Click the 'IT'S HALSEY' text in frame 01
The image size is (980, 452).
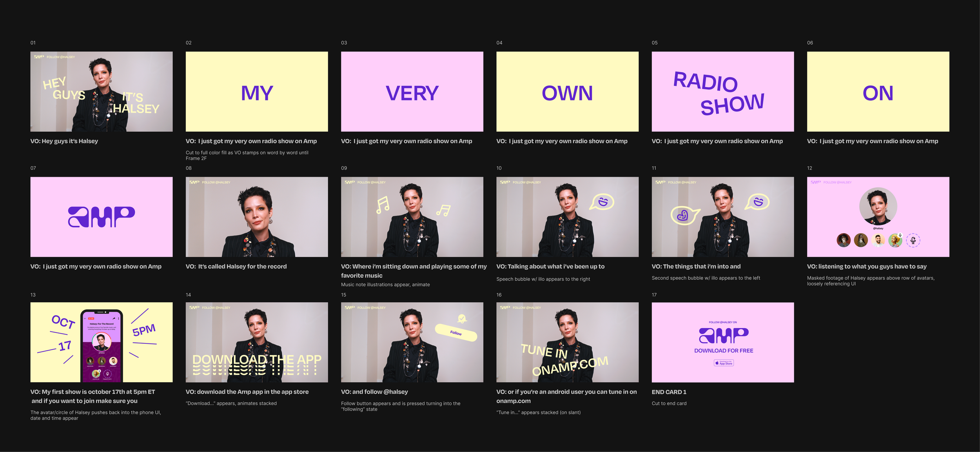136,103
